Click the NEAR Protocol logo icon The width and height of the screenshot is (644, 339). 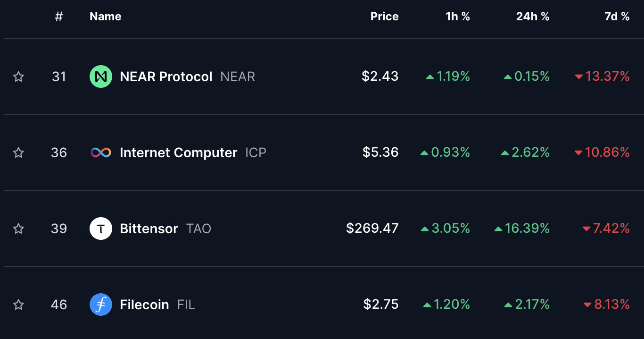pos(101,76)
